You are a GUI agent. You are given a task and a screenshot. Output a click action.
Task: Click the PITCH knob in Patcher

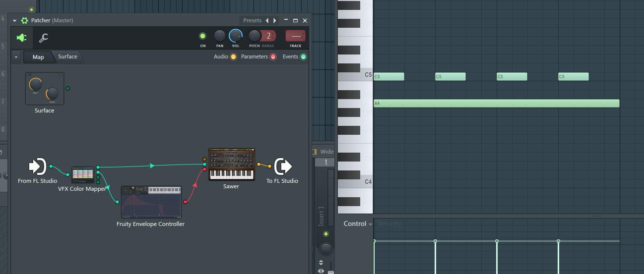(255, 36)
